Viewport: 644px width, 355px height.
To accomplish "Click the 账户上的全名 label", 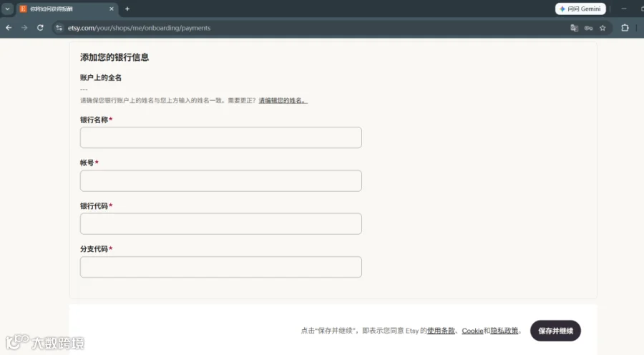I will 101,77.
